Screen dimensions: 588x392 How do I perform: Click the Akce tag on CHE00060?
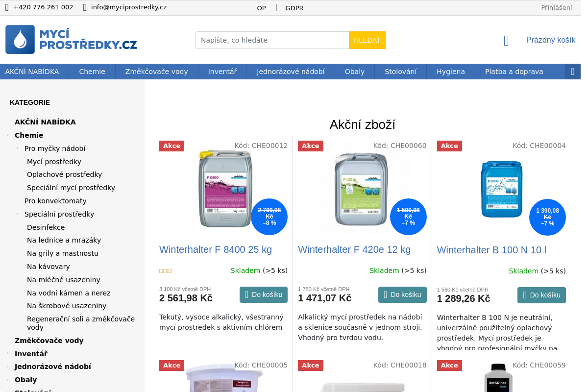click(311, 146)
